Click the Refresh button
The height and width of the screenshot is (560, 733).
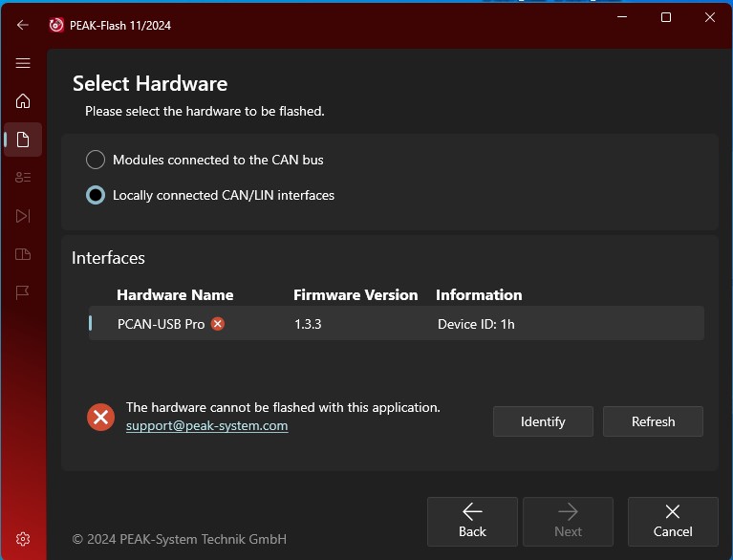pyautogui.click(x=653, y=421)
